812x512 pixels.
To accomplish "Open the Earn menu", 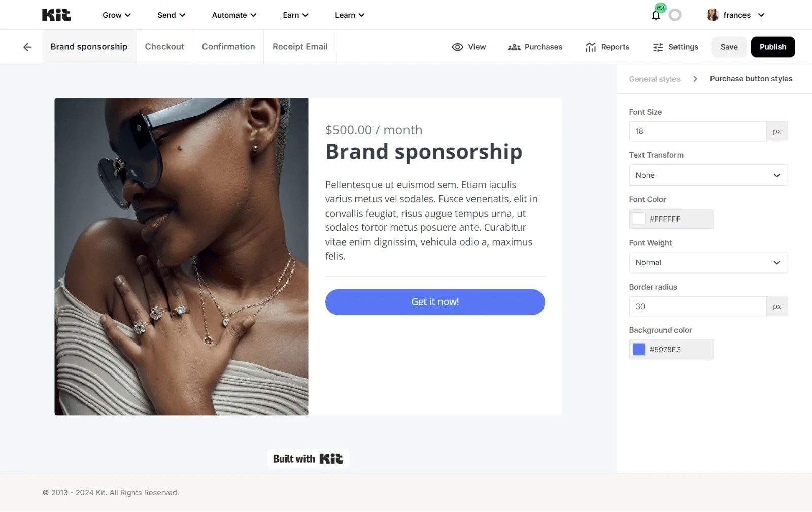I will [295, 15].
